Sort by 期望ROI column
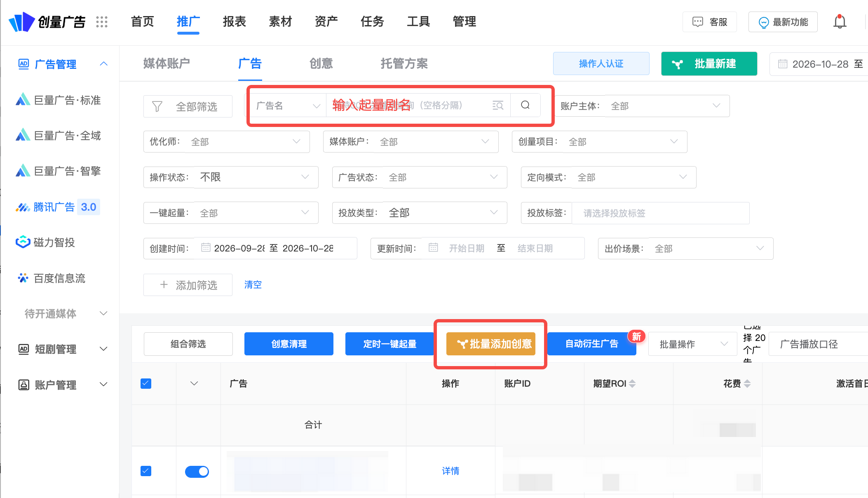This screenshot has height=498, width=868. tap(632, 383)
